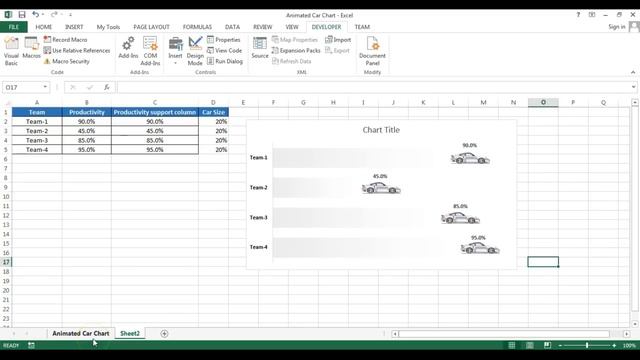
Task: Click the 45.0% data label in chart
Action: pos(380,176)
